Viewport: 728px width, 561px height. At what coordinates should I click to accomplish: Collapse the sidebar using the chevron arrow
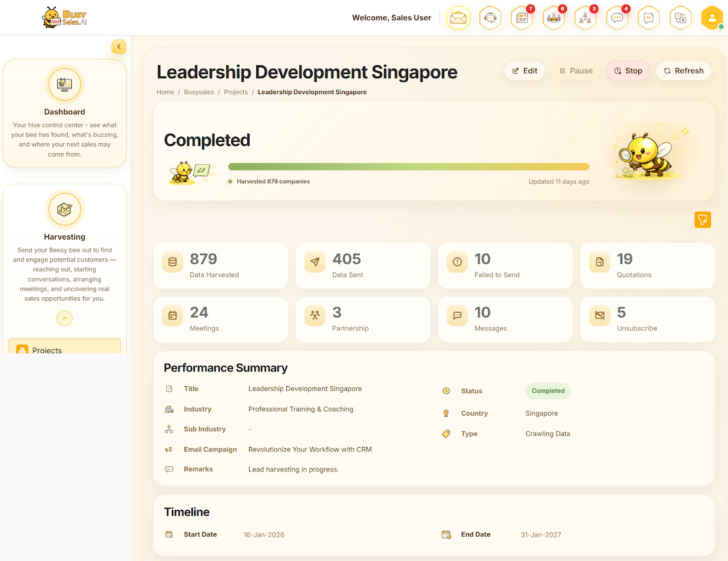(119, 47)
